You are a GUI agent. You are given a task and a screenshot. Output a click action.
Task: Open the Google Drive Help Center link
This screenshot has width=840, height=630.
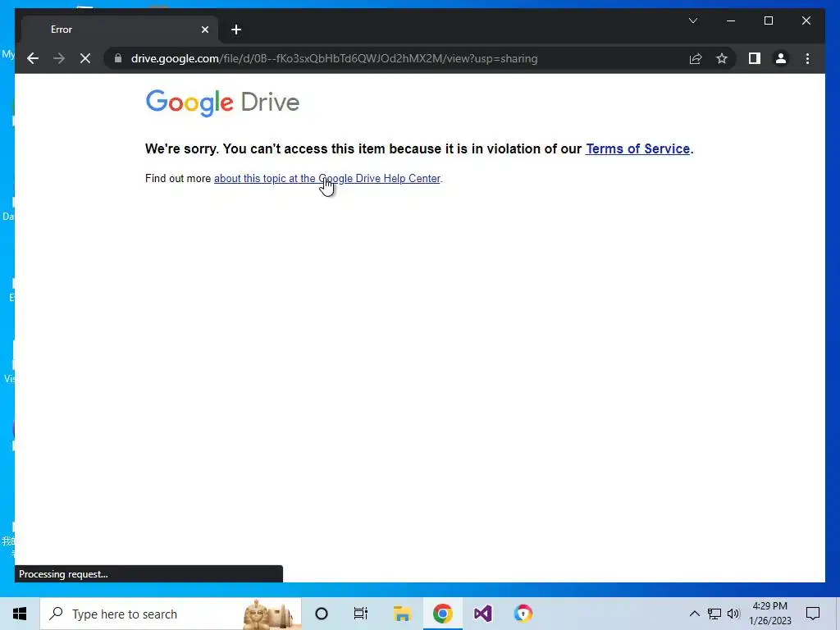pyautogui.click(x=326, y=178)
